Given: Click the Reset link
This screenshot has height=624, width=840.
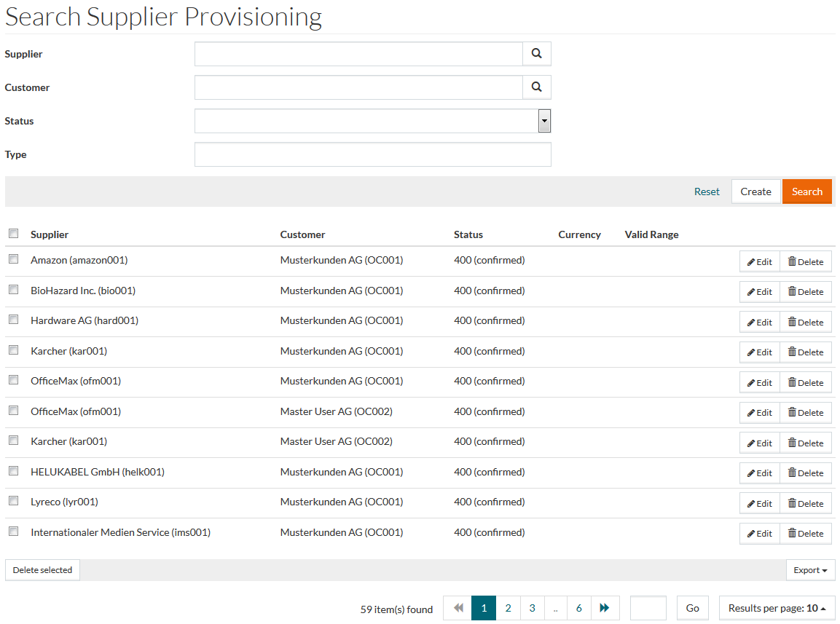Looking at the screenshot, I should 706,191.
